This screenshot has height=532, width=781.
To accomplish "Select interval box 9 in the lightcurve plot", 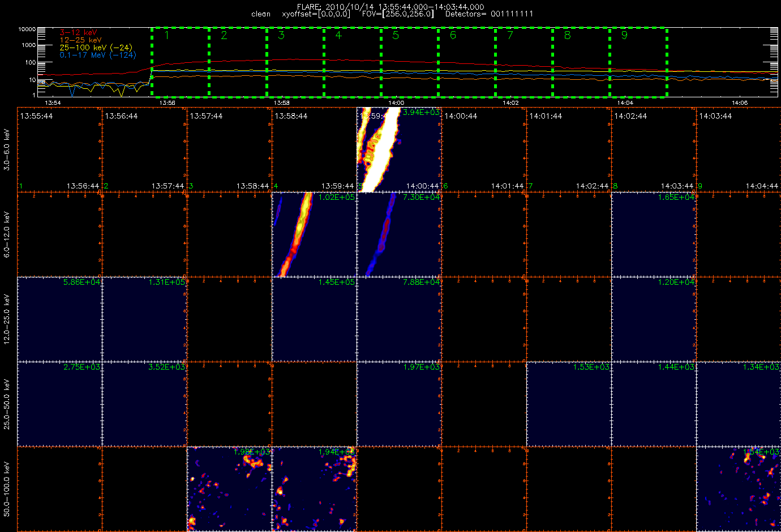I will point(638,62).
